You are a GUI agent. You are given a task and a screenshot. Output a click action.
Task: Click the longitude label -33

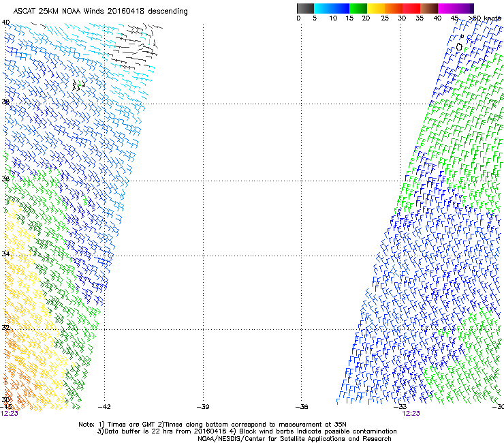[x=400, y=407]
